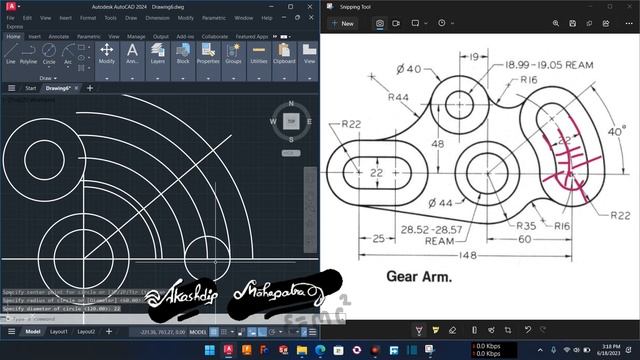Screen dimensions: 640x360
Task: Open the Express menu in AutoCAD
Action: pos(15,27)
